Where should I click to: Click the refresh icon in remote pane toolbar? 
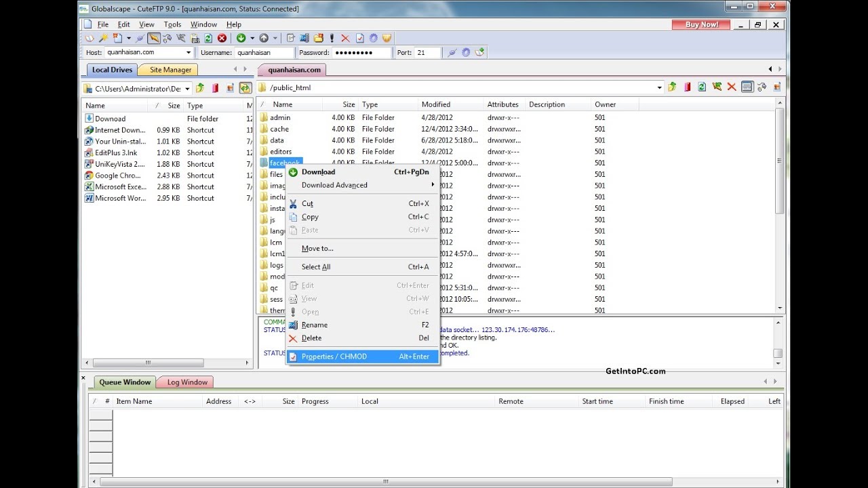[x=702, y=87]
